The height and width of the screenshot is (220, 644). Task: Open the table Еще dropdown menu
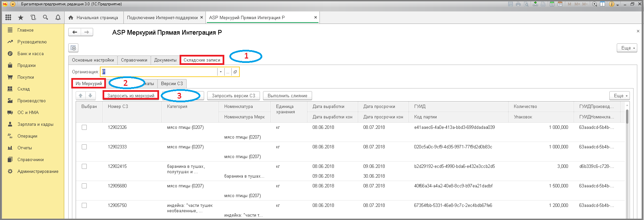[619, 96]
